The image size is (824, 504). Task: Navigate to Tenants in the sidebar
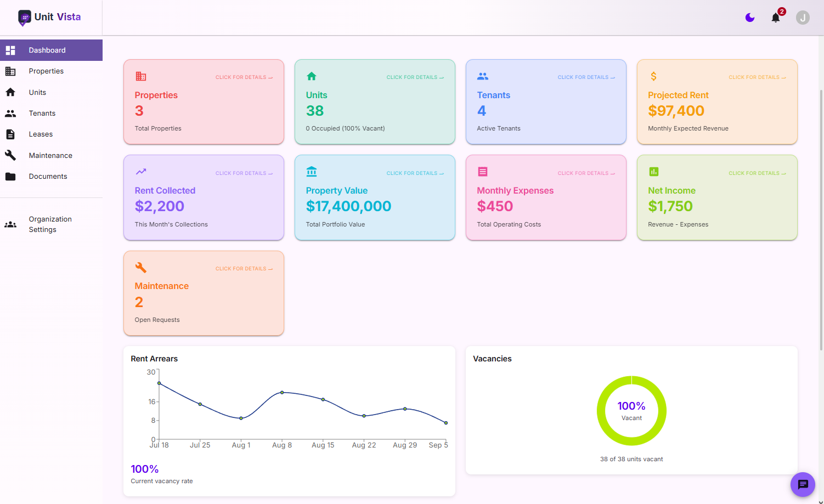[x=42, y=113]
